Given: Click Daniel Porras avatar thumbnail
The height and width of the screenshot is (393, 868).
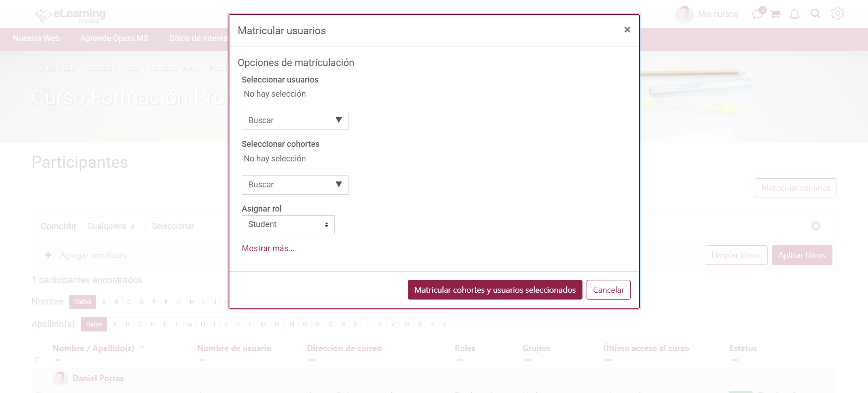Looking at the screenshot, I should point(60,378).
